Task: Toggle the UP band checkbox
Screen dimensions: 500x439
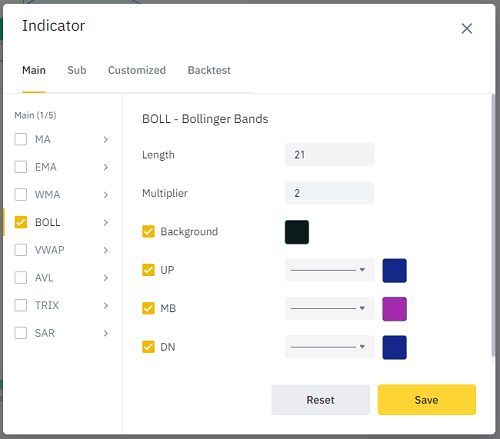Action: [x=148, y=270]
